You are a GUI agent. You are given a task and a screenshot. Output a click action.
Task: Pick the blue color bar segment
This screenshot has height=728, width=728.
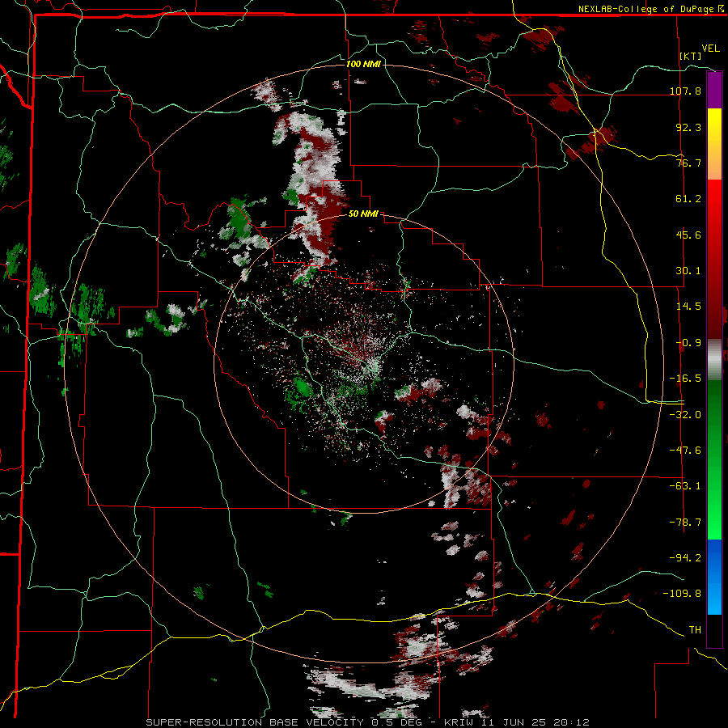(714, 577)
